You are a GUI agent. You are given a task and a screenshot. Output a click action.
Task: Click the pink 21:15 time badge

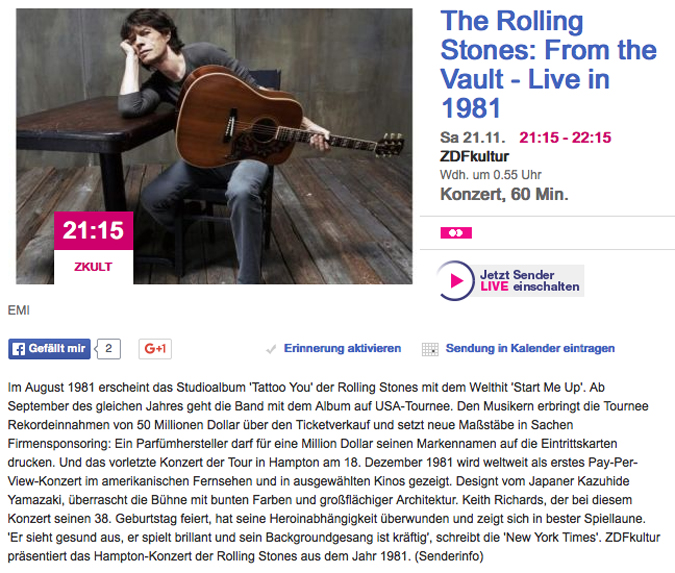point(93,230)
